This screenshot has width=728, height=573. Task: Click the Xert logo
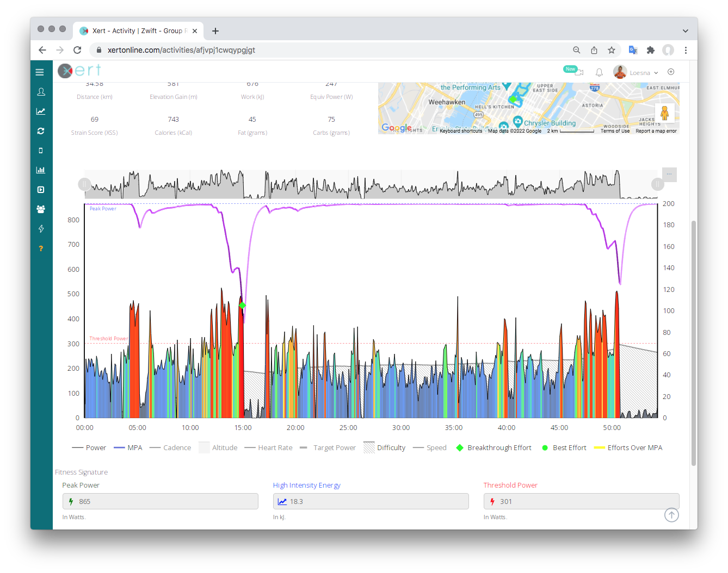(79, 71)
